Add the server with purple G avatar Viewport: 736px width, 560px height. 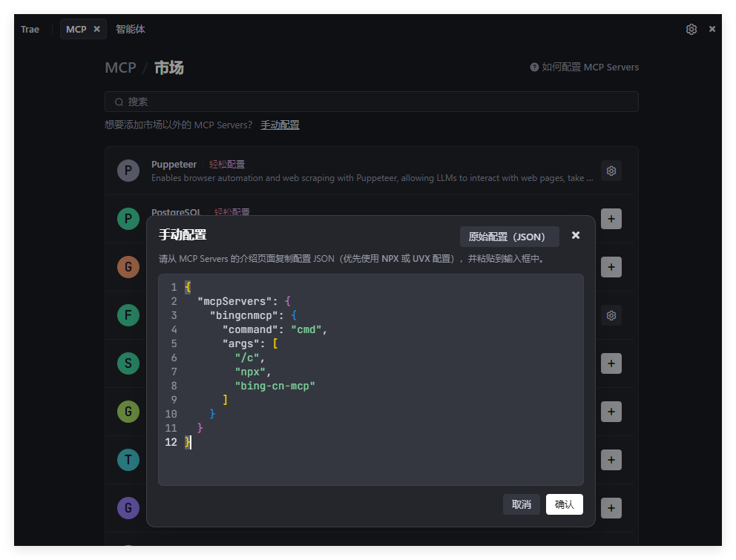[611, 508]
